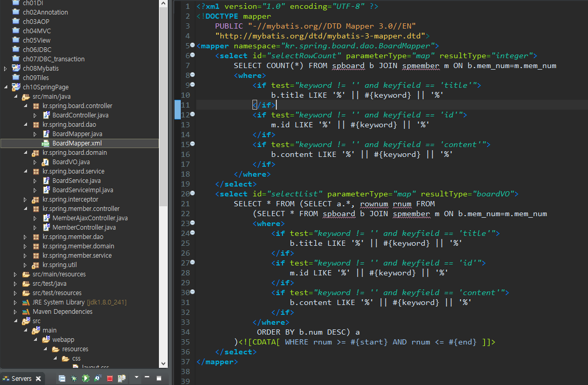Viewport: 588px width, 385px height.
Task: Open Servers view menu dropdown arrow
Action: (x=137, y=377)
